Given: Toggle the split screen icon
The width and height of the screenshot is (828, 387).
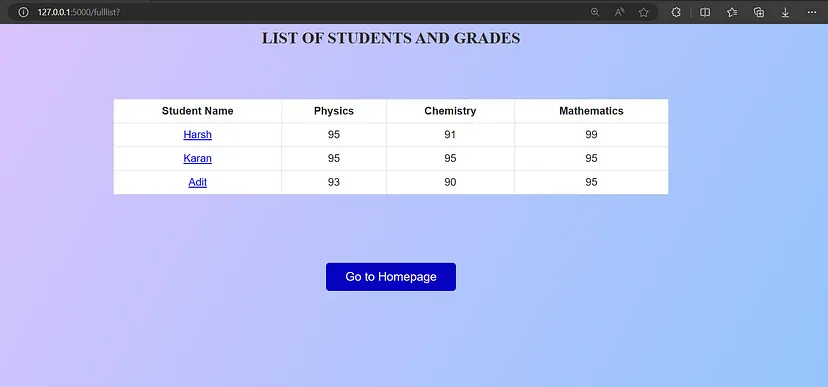Looking at the screenshot, I should pos(705,12).
